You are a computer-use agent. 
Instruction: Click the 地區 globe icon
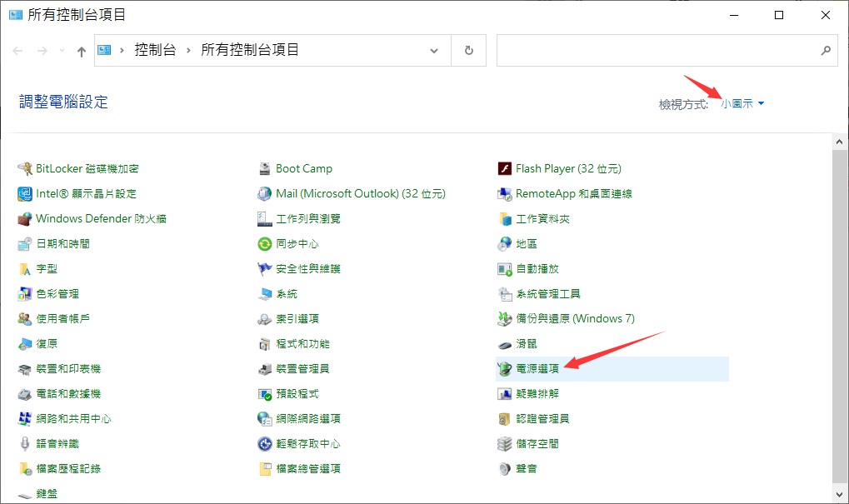coord(505,243)
